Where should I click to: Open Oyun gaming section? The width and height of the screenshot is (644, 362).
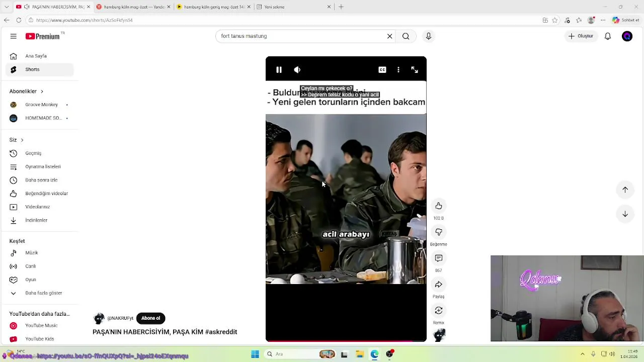coord(40,280)
